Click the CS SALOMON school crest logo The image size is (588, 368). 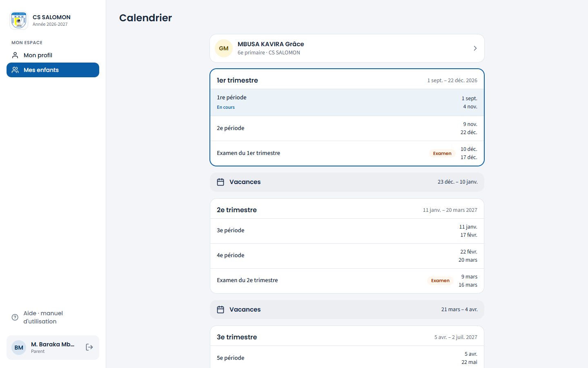tap(19, 20)
